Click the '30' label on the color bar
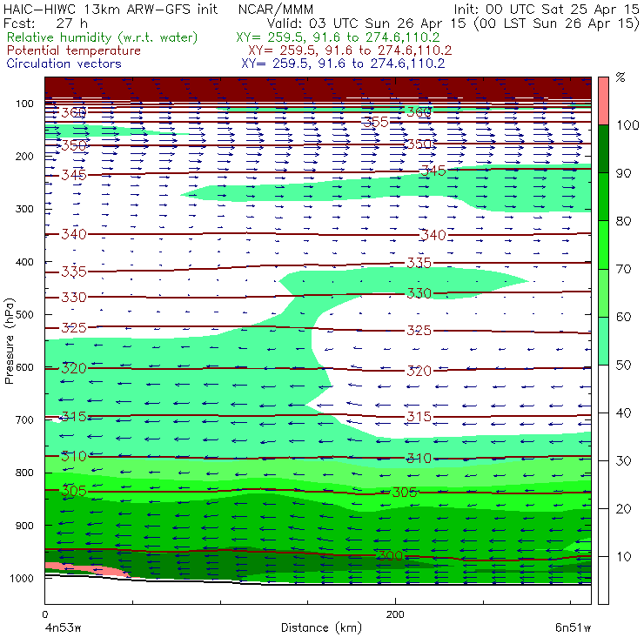The width and height of the screenshot is (644, 644). coord(624,461)
